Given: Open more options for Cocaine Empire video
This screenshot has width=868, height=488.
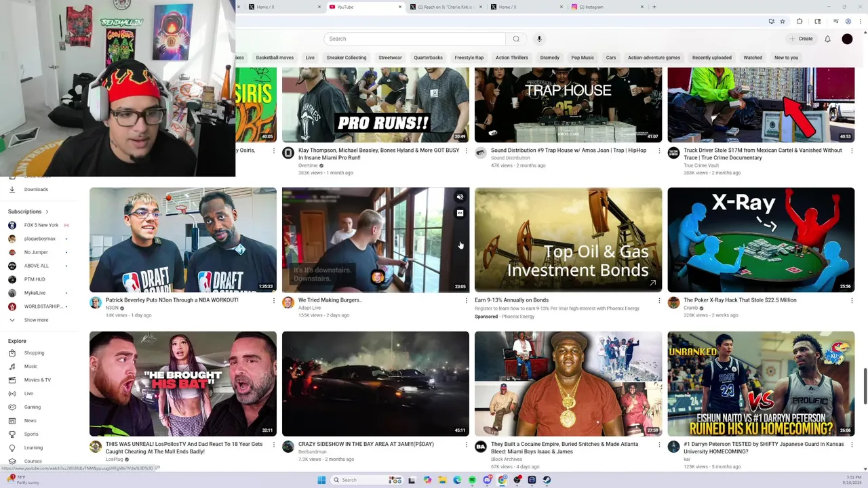Looking at the screenshot, I should tap(659, 445).
